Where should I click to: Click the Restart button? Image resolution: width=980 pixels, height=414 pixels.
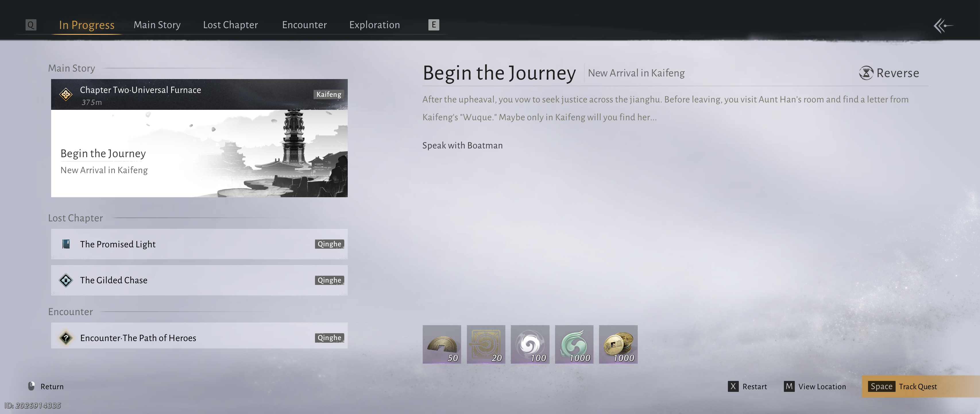pyautogui.click(x=747, y=386)
